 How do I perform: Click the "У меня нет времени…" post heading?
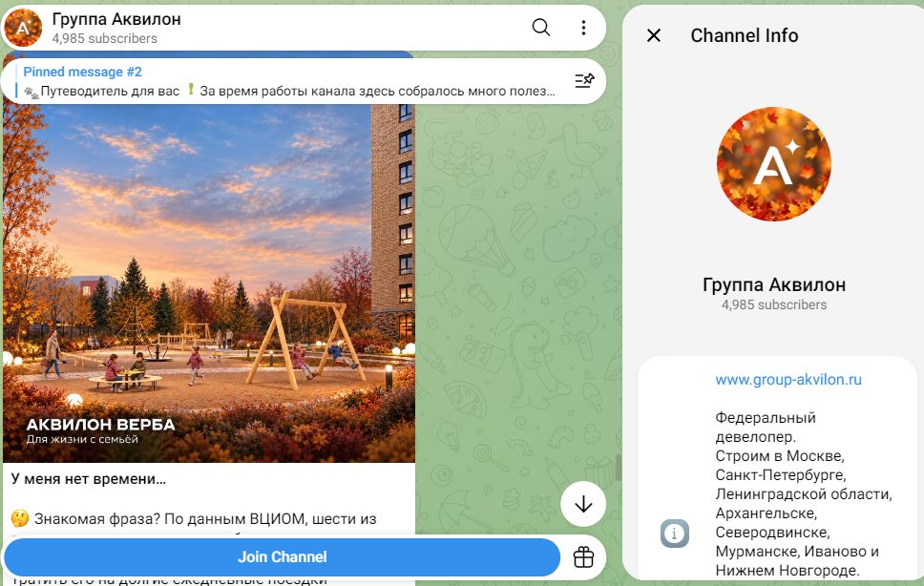tap(89, 479)
